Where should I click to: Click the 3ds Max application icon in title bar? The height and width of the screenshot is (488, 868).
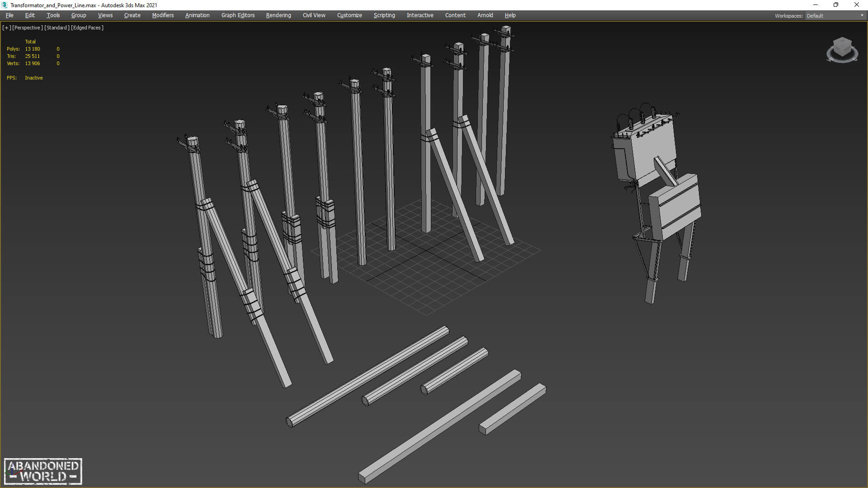tap(5, 5)
